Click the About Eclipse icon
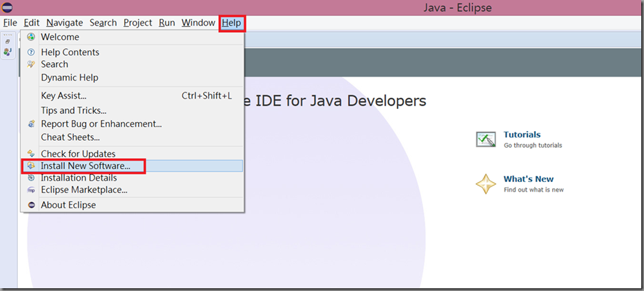The width and height of the screenshot is (644, 291). [31, 205]
